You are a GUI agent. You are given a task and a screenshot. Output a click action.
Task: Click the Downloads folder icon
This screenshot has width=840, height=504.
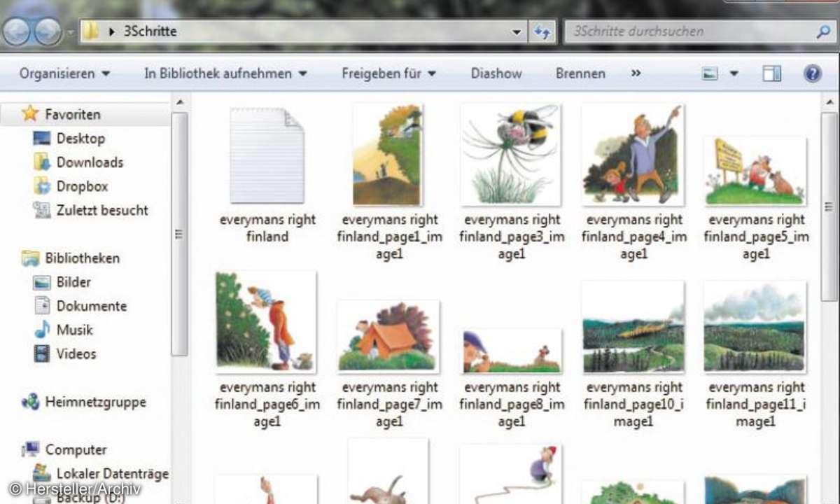point(42,162)
